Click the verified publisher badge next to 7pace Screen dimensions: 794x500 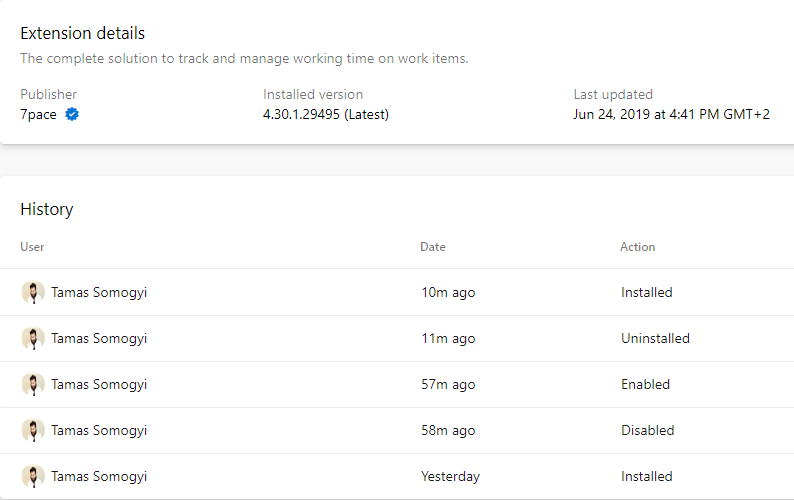point(72,114)
